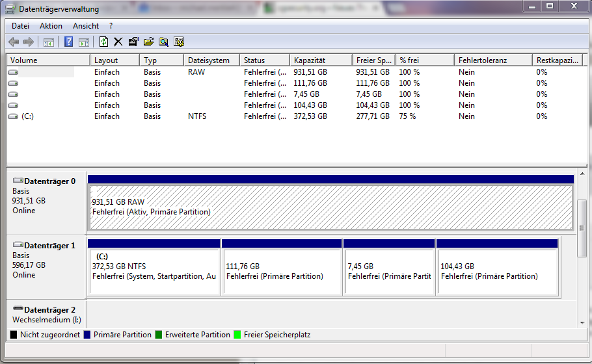Sort list by Kapazität column header
592x364 pixels.
[x=309, y=60]
